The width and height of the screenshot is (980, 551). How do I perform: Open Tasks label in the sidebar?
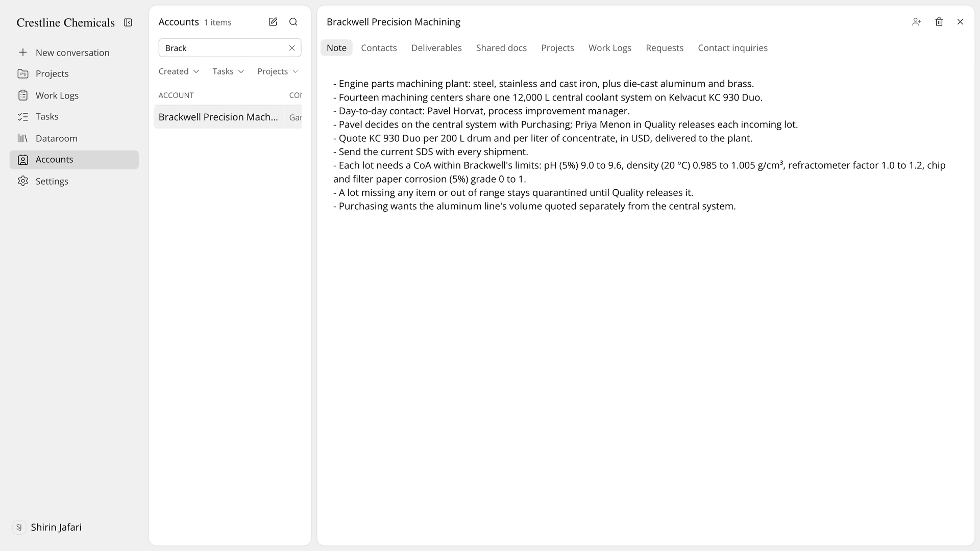(x=47, y=117)
